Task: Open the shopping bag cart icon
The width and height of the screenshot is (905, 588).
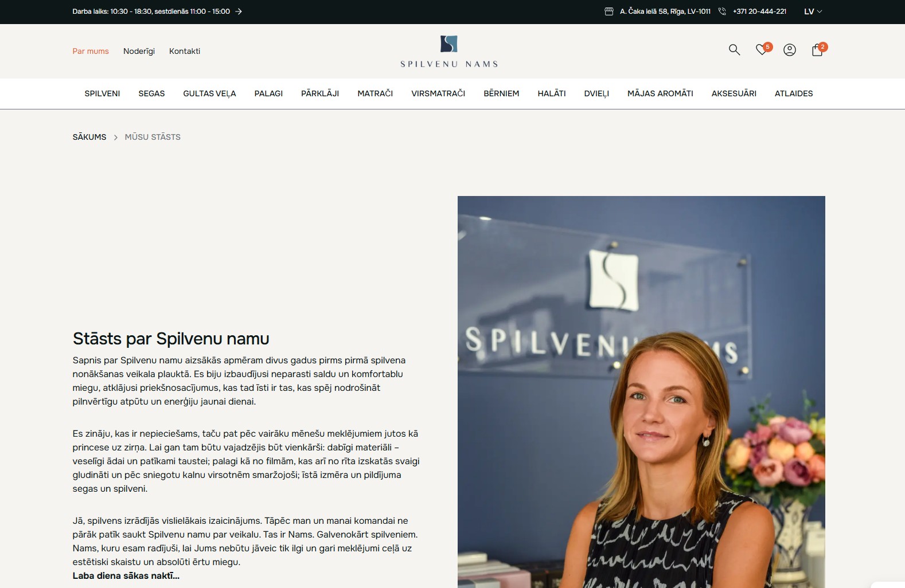Action: 818,50
